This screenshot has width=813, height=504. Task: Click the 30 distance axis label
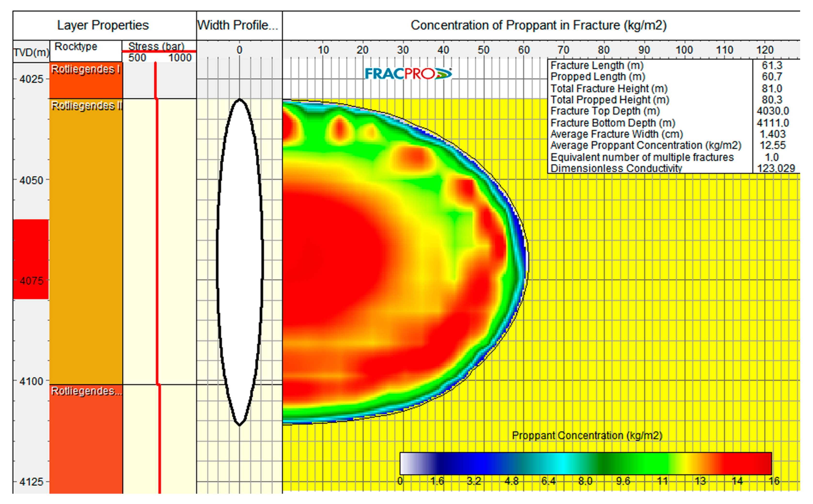point(403,50)
